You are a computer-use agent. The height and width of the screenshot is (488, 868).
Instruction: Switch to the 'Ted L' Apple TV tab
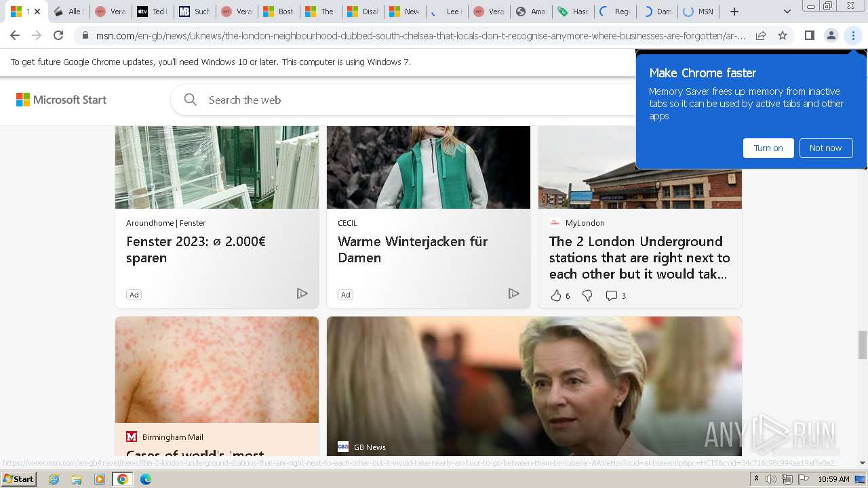click(152, 12)
